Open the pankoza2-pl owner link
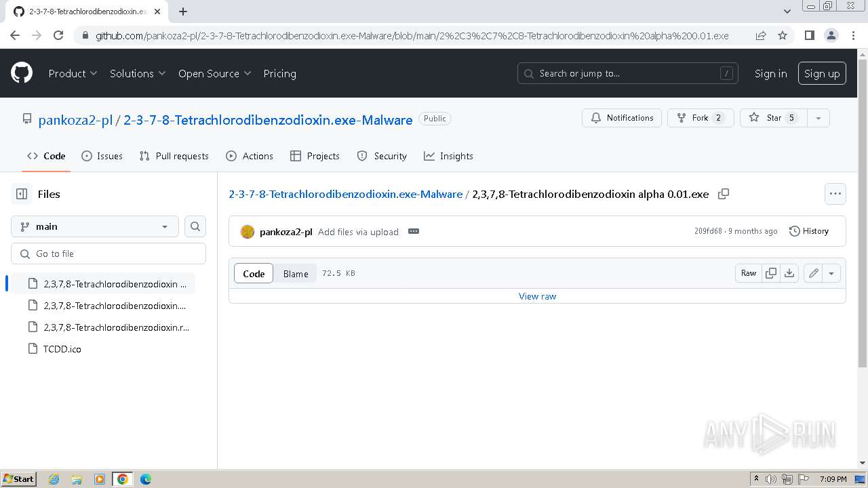Screen dimensions: 868x488 click(x=75, y=120)
